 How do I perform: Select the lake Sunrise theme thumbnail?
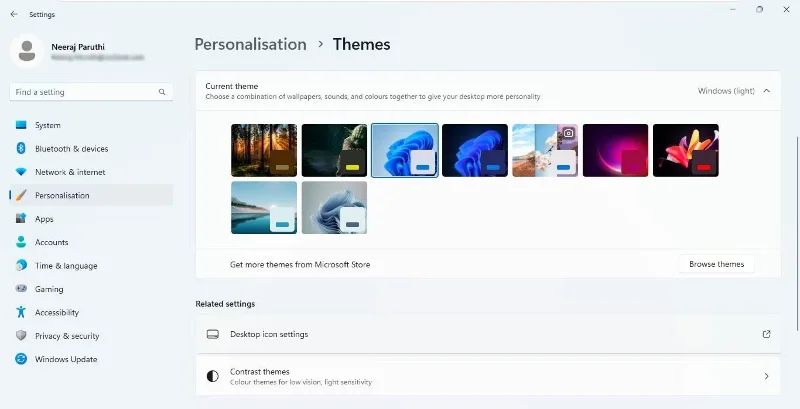click(264, 208)
